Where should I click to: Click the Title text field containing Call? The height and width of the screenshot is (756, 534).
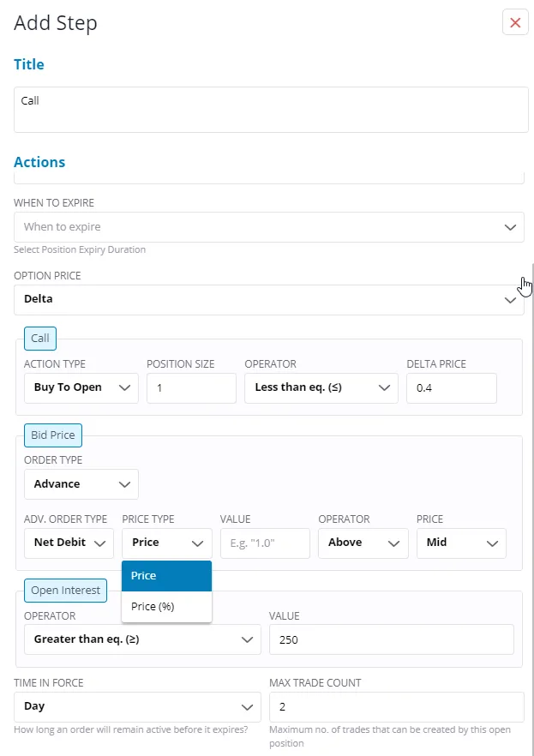pyautogui.click(x=271, y=110)
